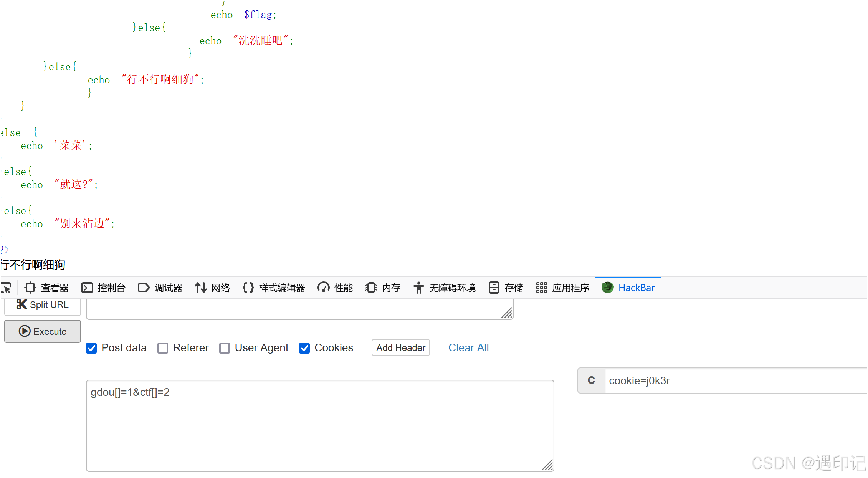Open the Debugger (调试器) panel
Screen dimensions: 868x478
coord(160,288)
